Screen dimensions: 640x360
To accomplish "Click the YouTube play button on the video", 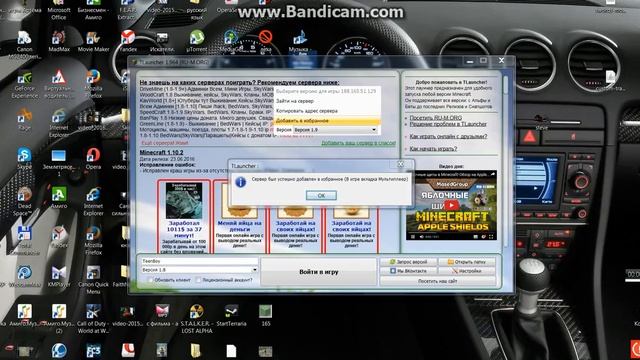I will click(x=451, y=205).
